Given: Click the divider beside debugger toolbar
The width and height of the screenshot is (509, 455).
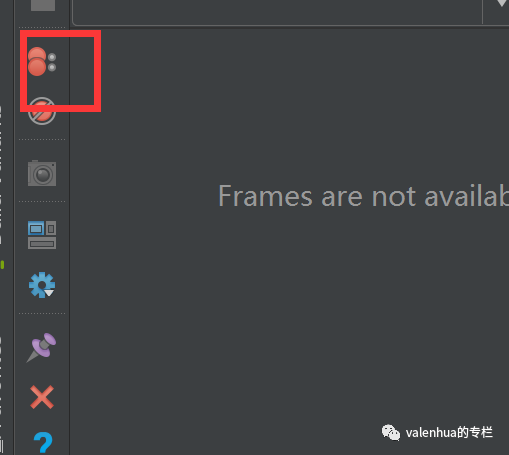Looking at the screenshot, I should click(x=69, y=233).
